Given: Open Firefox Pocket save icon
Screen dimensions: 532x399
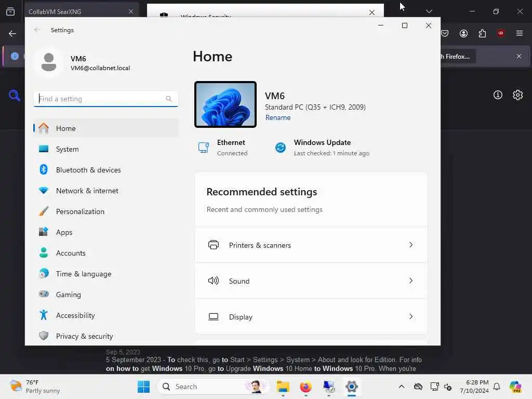Looking at the screenshot, I should pyautogui.click(x=445, y=33).
